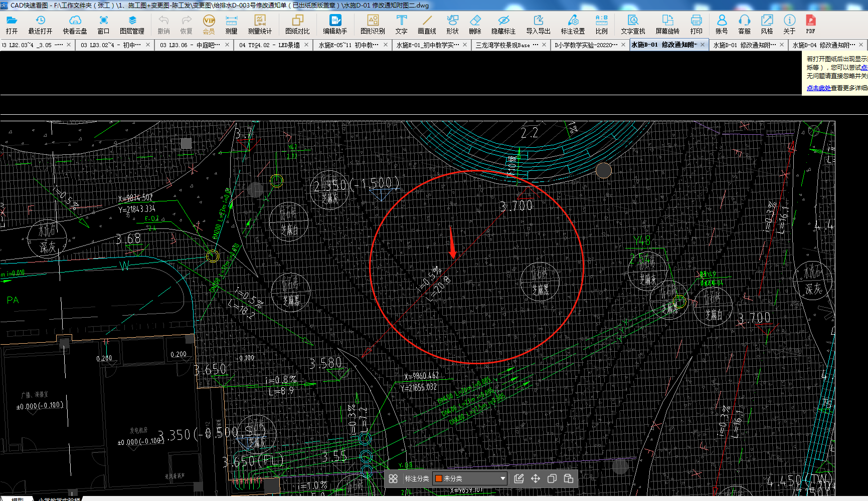Click the edit annotation pencil icon

(519, 478)
